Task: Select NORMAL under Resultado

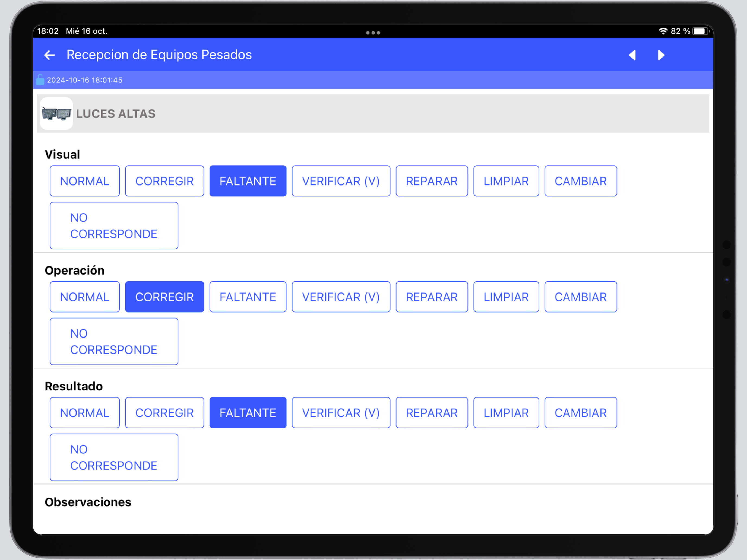Action: pos(85,412)
